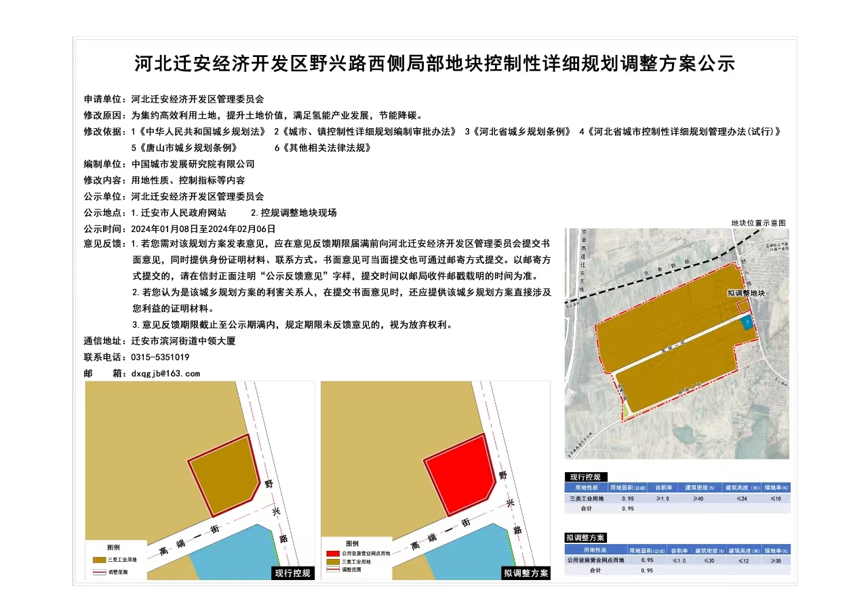Click the 调整范围 line symbol in 拟调整方案 legend

tap(332, 569)
